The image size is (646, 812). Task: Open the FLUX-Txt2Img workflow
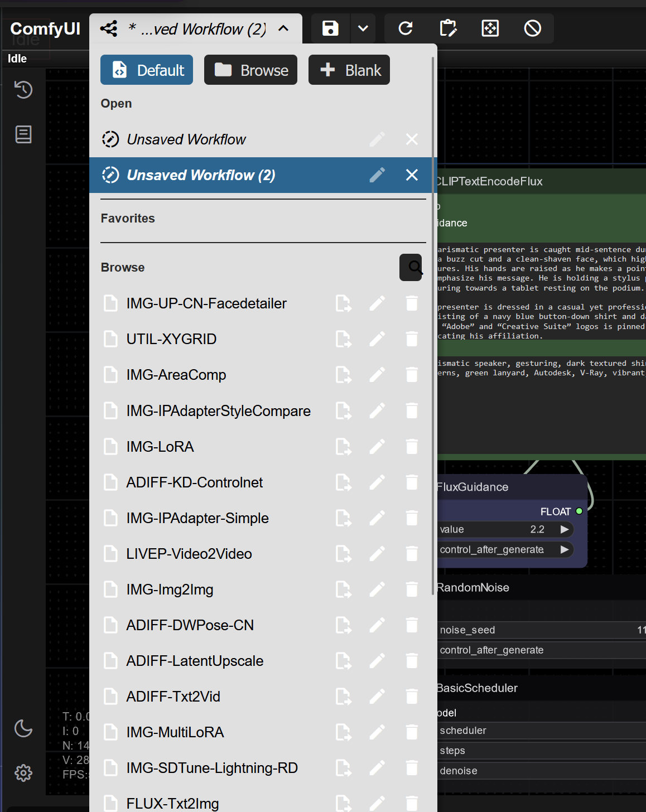click(172, 803)
